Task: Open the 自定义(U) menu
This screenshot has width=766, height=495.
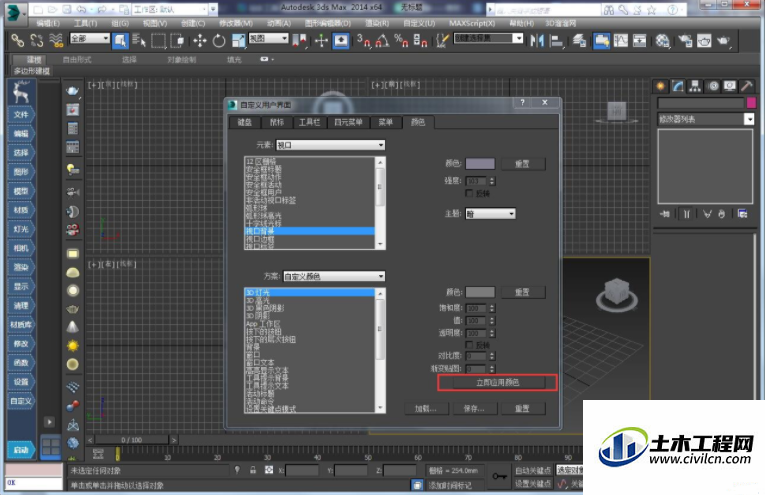Action: click(x=419, y=23)
